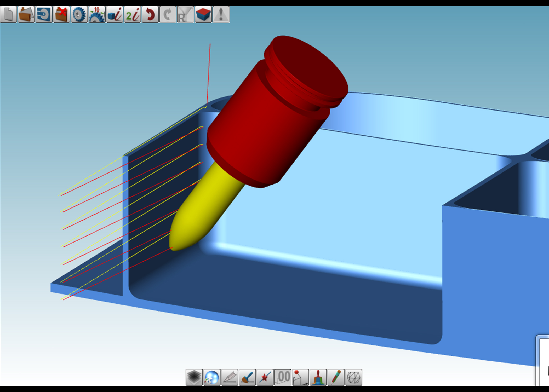The width and height of the screenshot is (549, 392).
Task: Click the gear with number 10 icon
Action: pos(97,14)
